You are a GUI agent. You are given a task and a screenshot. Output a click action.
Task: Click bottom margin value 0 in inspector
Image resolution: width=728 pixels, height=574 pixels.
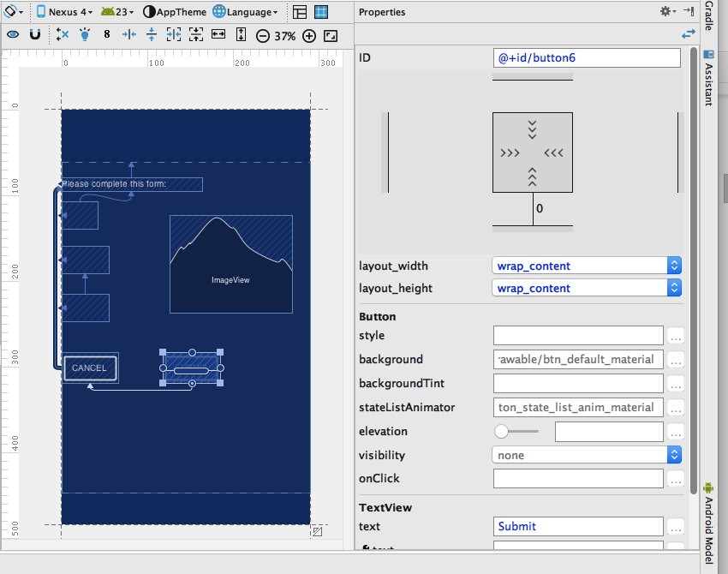(540, 208)
